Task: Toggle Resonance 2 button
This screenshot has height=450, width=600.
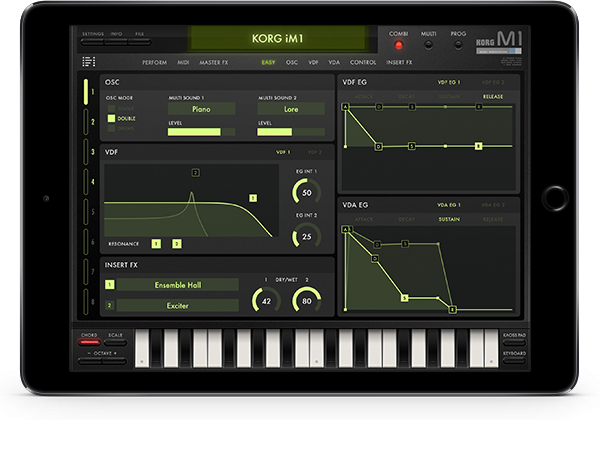Action: point(176,244)
